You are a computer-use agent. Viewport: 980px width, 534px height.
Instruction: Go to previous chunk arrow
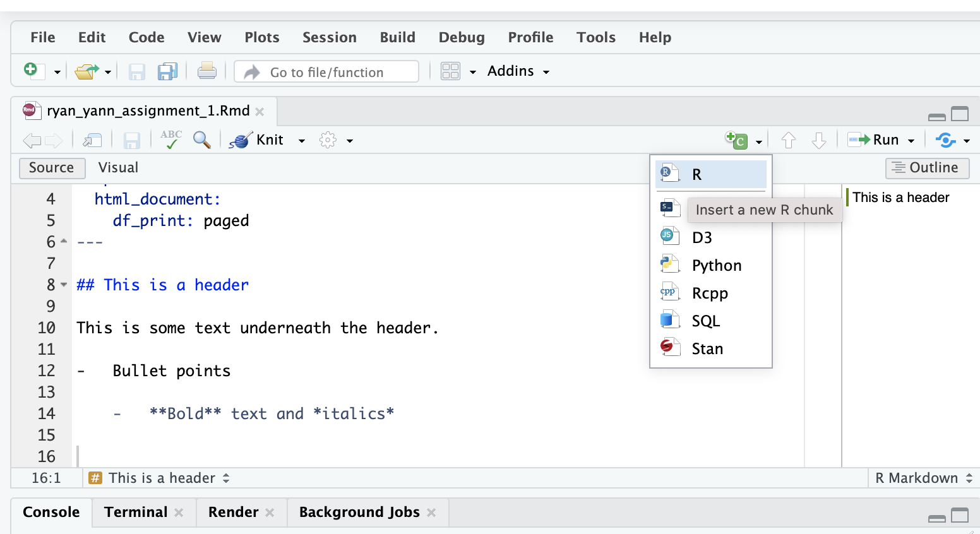point(788,140)
